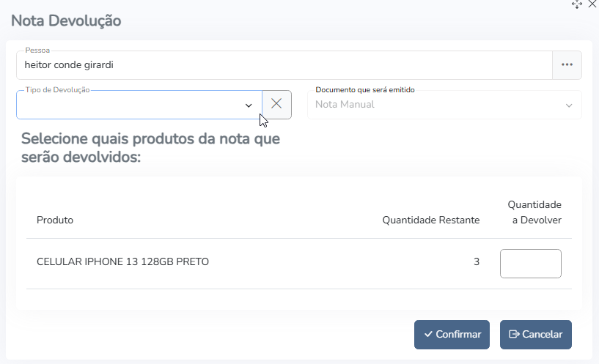Click the remaining quantity value 3
Image resolution: width=599 pixels, height=364 pixels.
pyautogui.click(x=477, y=261)
